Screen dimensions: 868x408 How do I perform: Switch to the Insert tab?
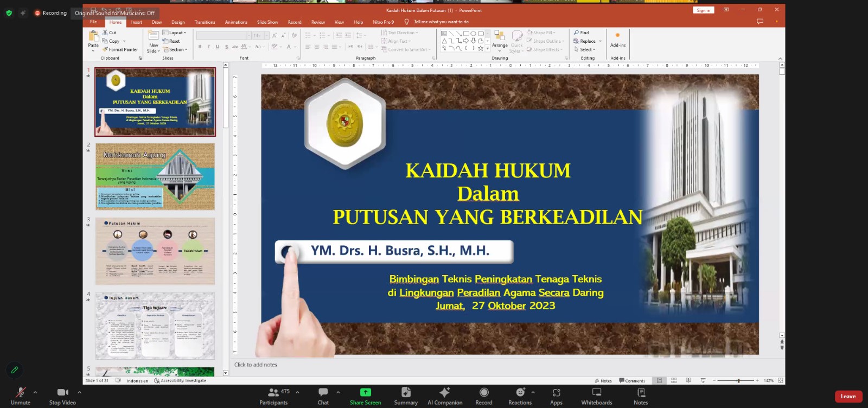click(137, 22)
